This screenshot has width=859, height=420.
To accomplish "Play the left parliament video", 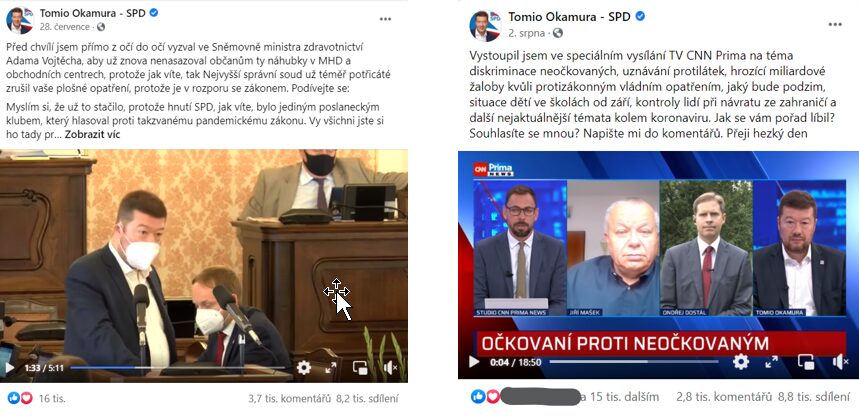I will (9, 367).
